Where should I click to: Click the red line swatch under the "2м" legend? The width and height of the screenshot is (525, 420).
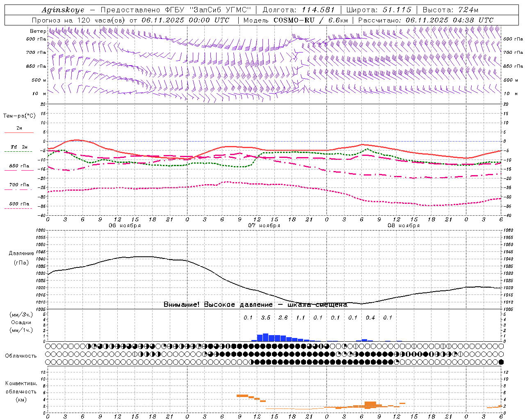19,132
